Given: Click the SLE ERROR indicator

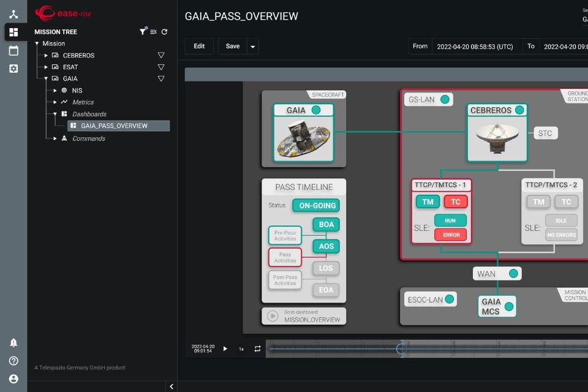Looking at the screenshot, I should coord(451,235).
